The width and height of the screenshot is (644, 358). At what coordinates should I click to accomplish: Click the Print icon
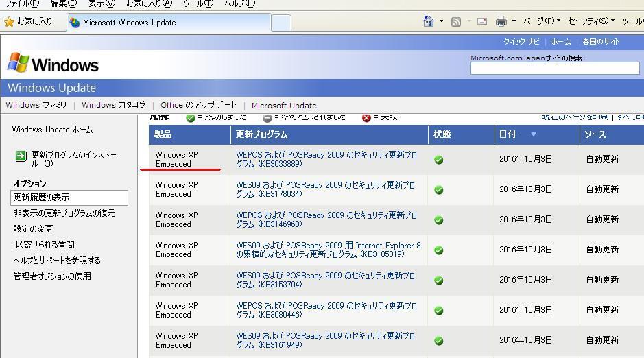[501, 21]
